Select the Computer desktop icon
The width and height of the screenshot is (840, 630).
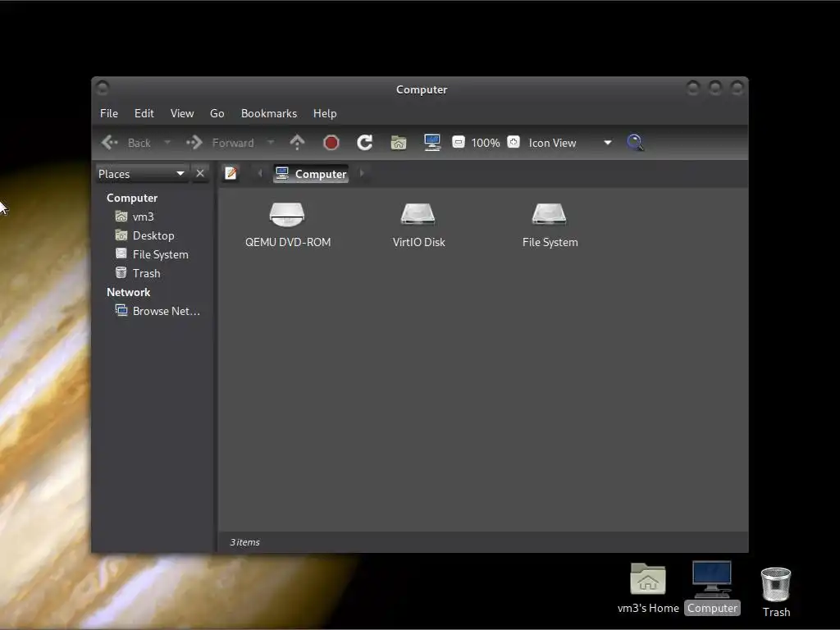point(712,587)
